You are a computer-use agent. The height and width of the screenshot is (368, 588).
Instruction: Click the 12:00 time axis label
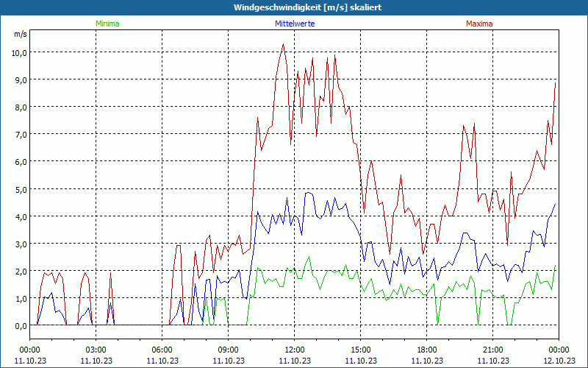295,350
